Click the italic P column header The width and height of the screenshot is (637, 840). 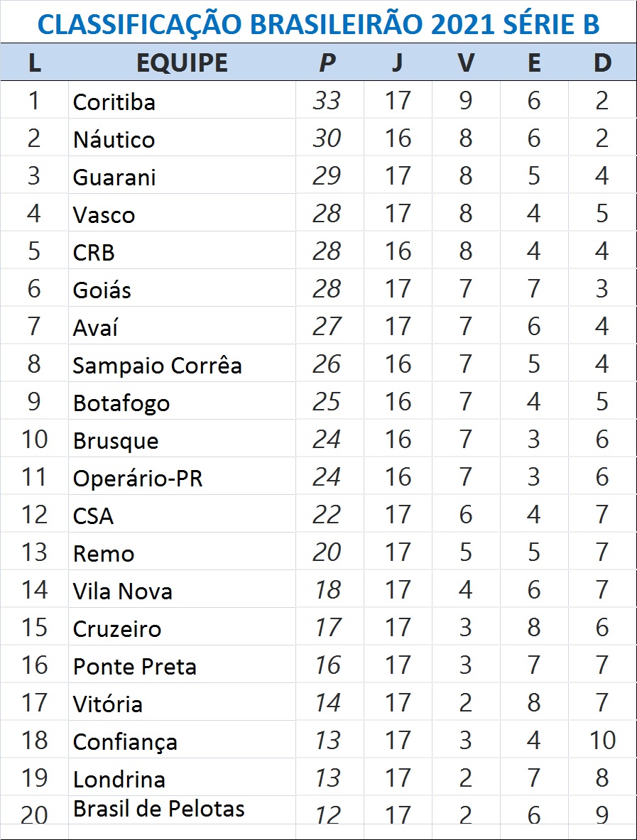pyautogui.click(x=327, y=63)
